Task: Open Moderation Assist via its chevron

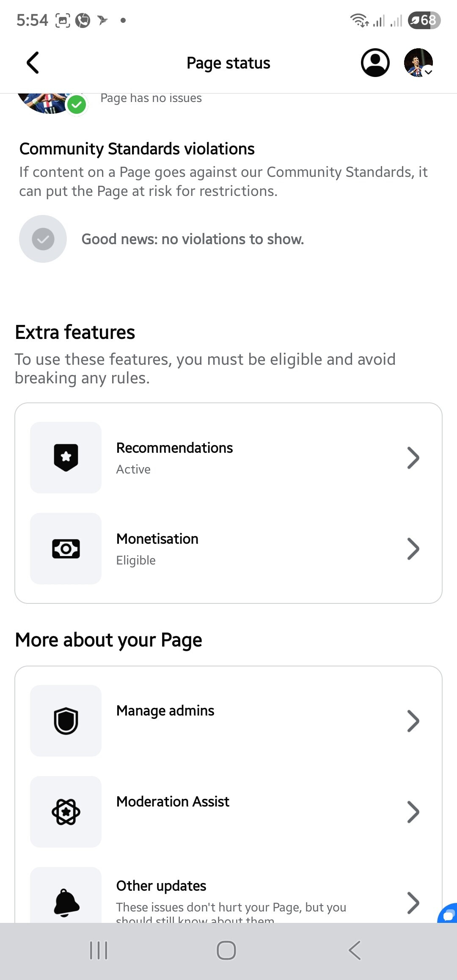Action: click(x=413, y=812)
